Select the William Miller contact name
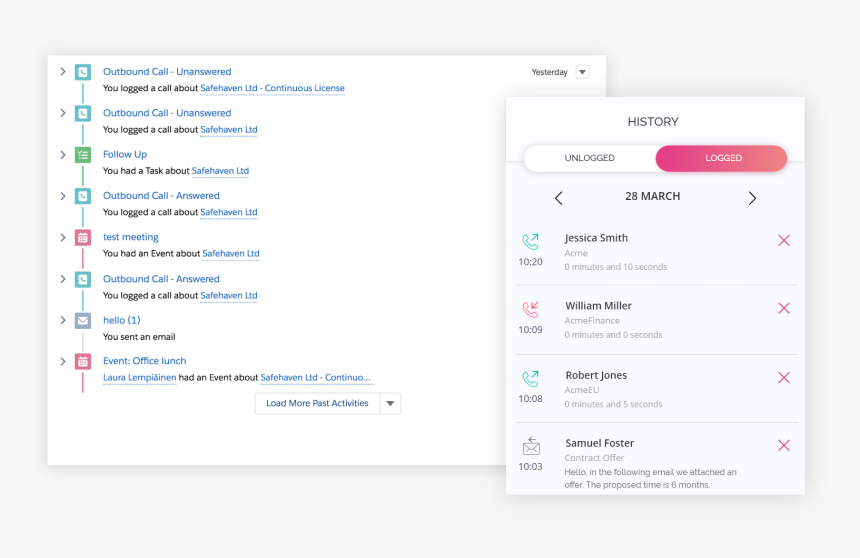 coord(598,306)
